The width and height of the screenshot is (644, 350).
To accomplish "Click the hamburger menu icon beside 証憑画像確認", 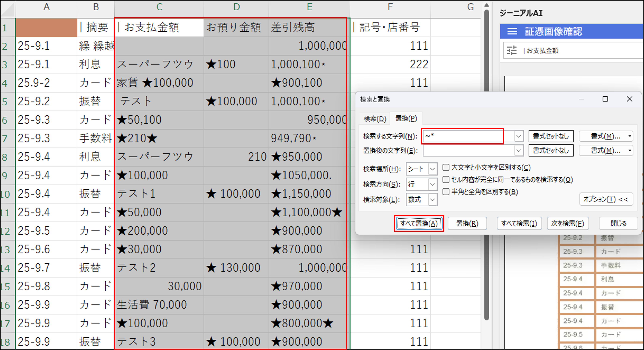I will (512, 32).
